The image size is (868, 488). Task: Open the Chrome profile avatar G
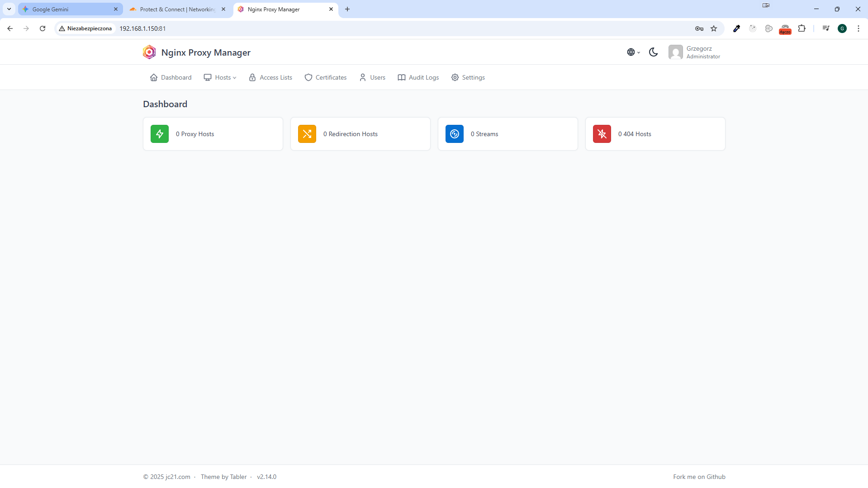[x=842, y=28]
